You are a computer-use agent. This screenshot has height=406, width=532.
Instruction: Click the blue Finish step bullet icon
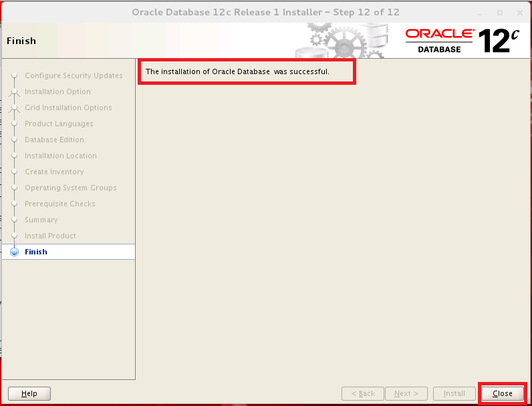click(x=14, y=252)
